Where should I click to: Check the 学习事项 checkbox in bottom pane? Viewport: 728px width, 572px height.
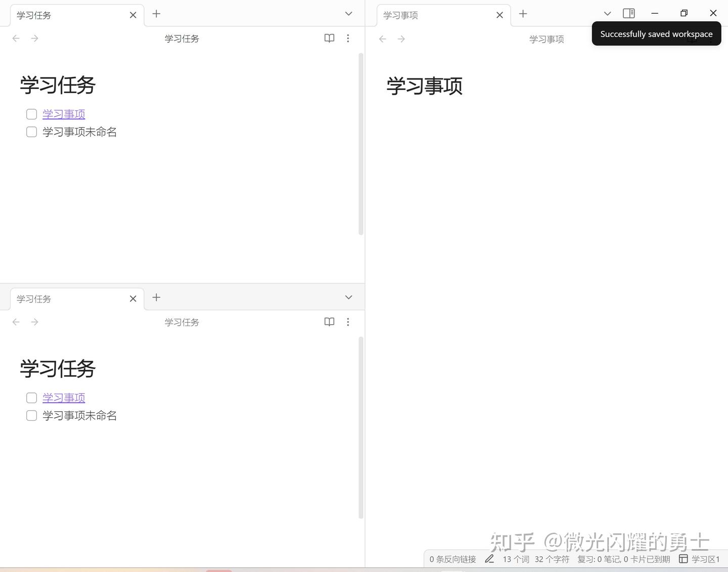(31, 398)
